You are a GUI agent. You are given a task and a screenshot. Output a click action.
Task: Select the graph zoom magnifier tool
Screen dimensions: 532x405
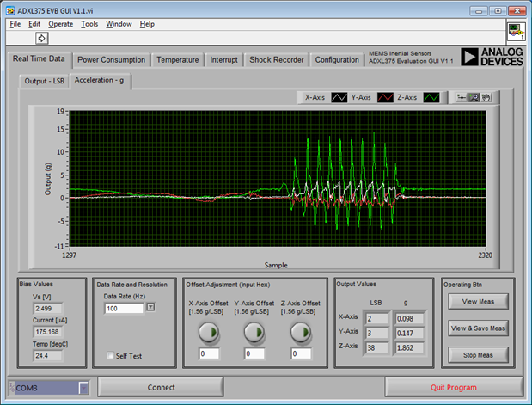point(474,98)
